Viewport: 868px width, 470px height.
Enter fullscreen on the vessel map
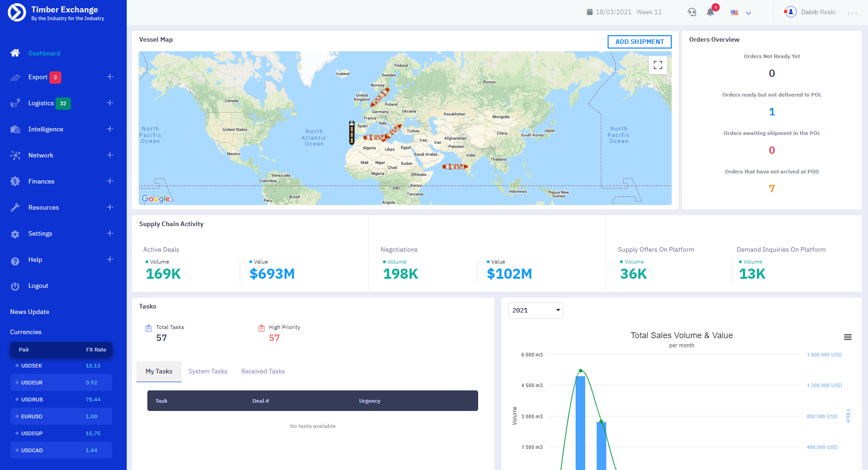pos(658,65)
